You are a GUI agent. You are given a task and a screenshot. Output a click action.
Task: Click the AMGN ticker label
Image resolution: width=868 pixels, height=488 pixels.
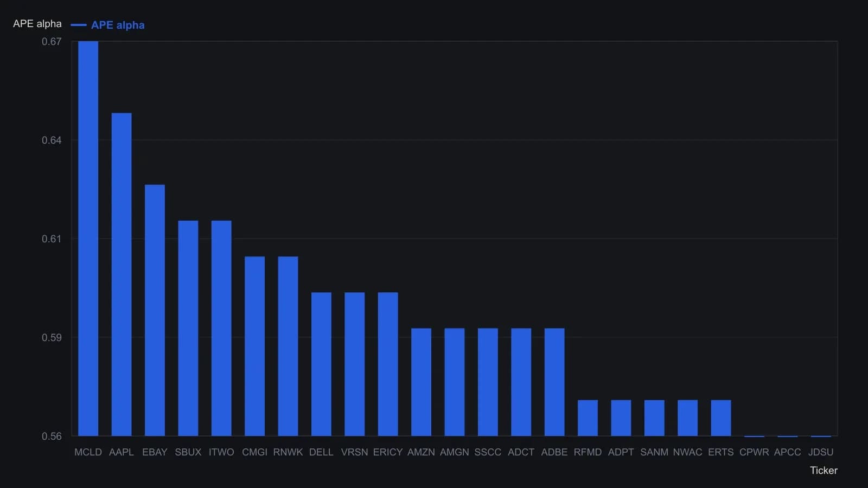point(455,452)
